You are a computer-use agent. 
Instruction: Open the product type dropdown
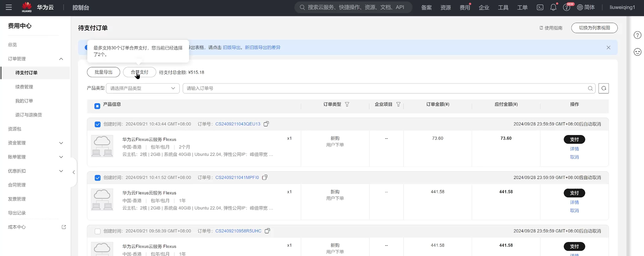point(143,88)
